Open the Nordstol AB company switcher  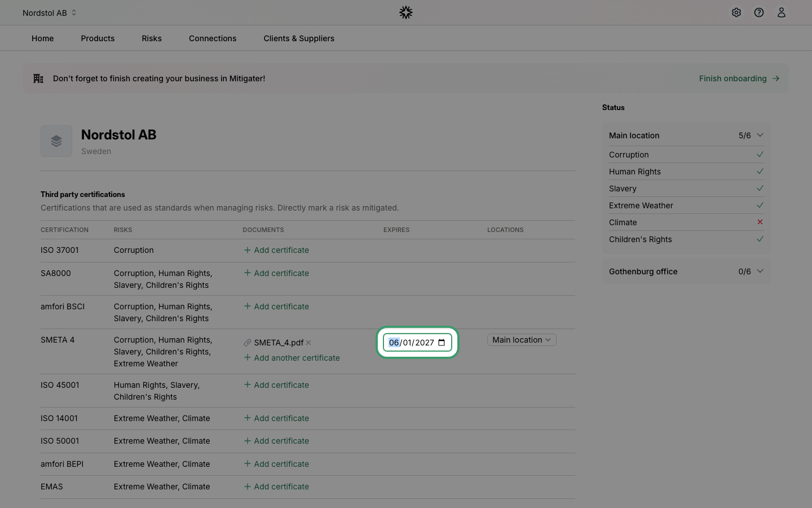coord(50,12)
